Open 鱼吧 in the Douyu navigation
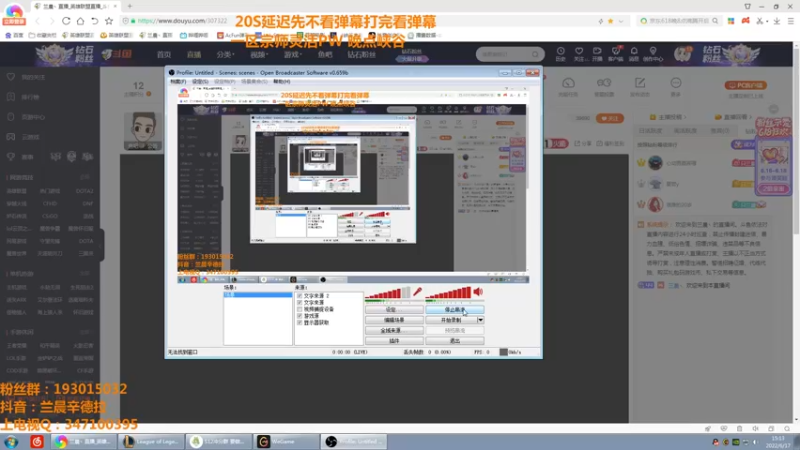 [x=324, y=55]
